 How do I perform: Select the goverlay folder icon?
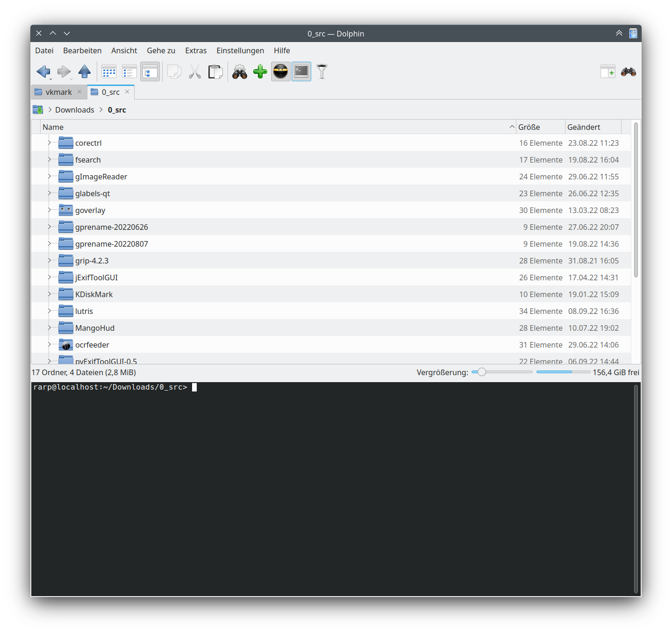coord(66,210)
